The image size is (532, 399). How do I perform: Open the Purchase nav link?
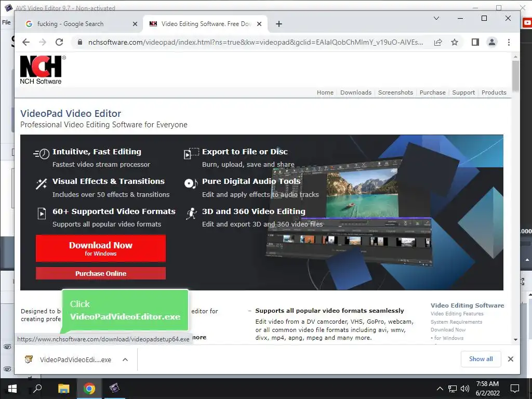coord(432,92)
